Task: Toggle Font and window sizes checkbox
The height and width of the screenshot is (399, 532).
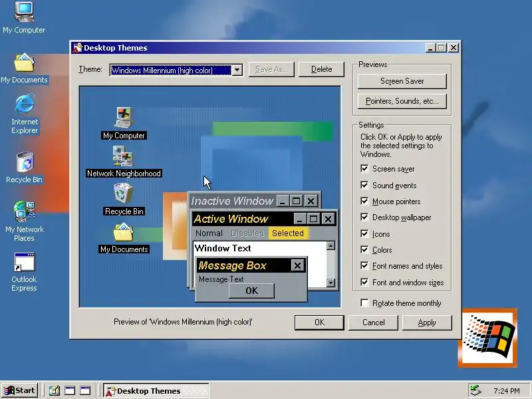Action: pos(364,282)
